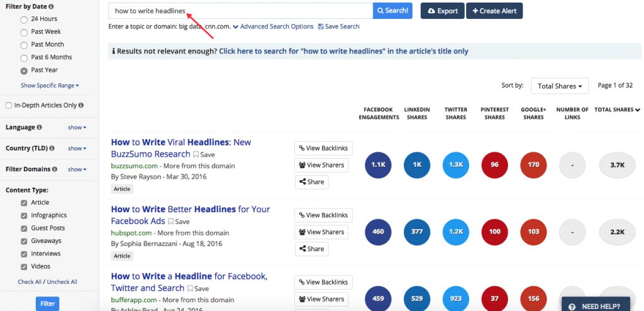644x311 pixels.
Task: Click the Twitter shares circle showing 1.2K
Action: click(x=456, y=232)
